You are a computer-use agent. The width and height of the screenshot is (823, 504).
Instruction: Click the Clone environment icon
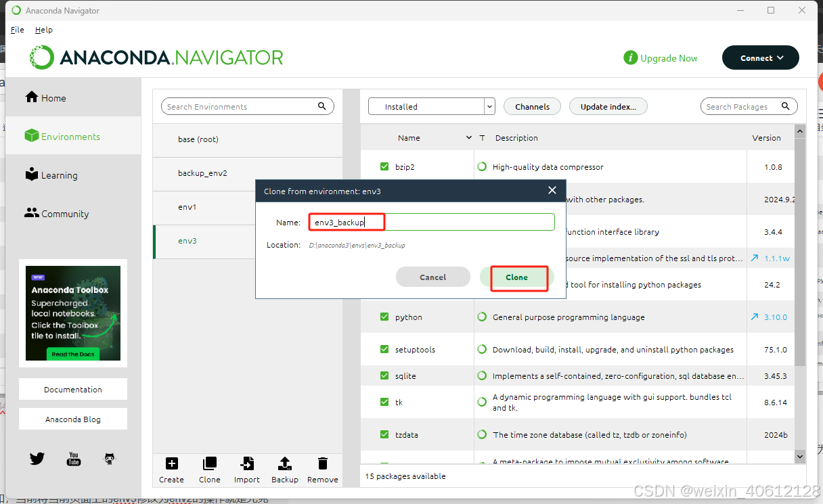tap(210, 463)
